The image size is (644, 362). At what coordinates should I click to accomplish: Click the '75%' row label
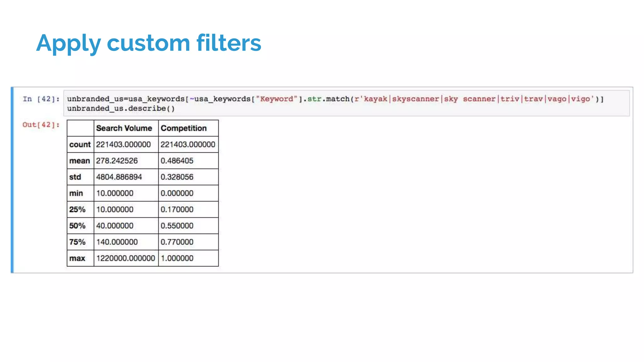point(77,242)
